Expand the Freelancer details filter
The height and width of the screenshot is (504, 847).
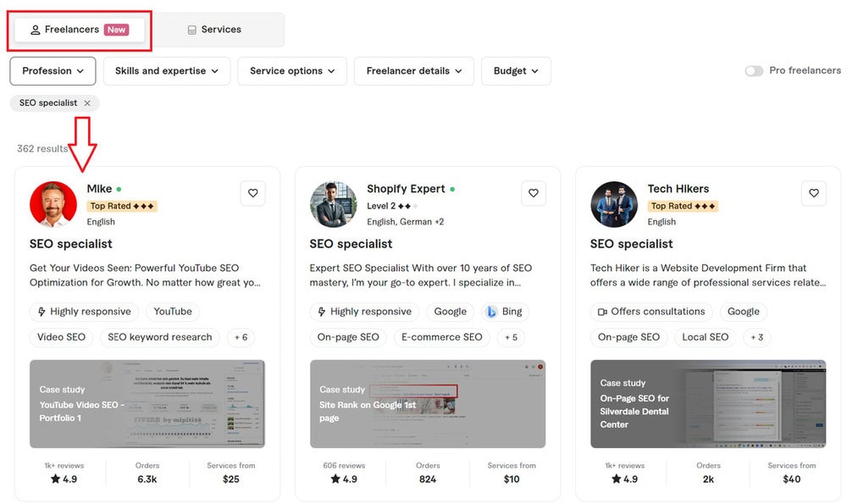click(414, 71)
